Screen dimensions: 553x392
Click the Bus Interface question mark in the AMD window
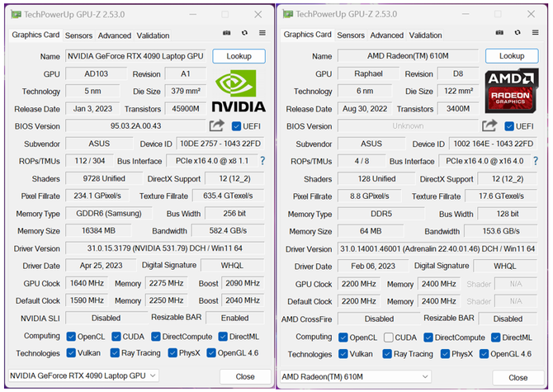pos(536,161)
